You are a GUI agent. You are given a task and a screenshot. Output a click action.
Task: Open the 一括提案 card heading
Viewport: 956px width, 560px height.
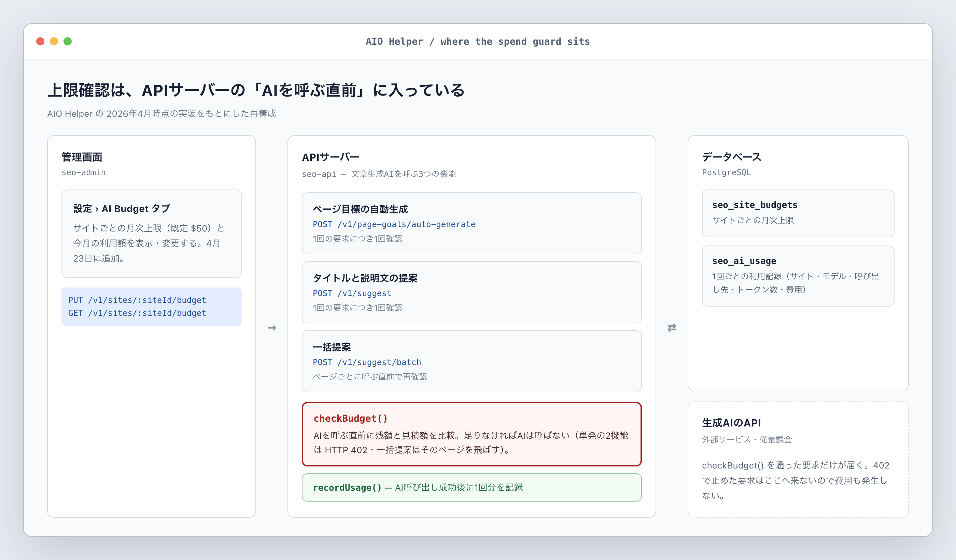coord(332,347)
